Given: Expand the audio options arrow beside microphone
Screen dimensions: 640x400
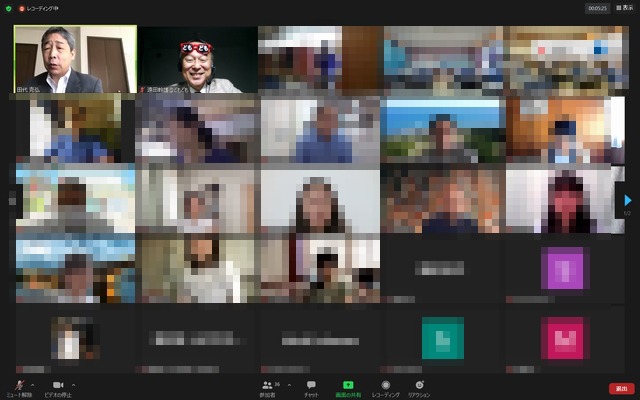Looking at the screenshot, I should click(x=31, y=384).
